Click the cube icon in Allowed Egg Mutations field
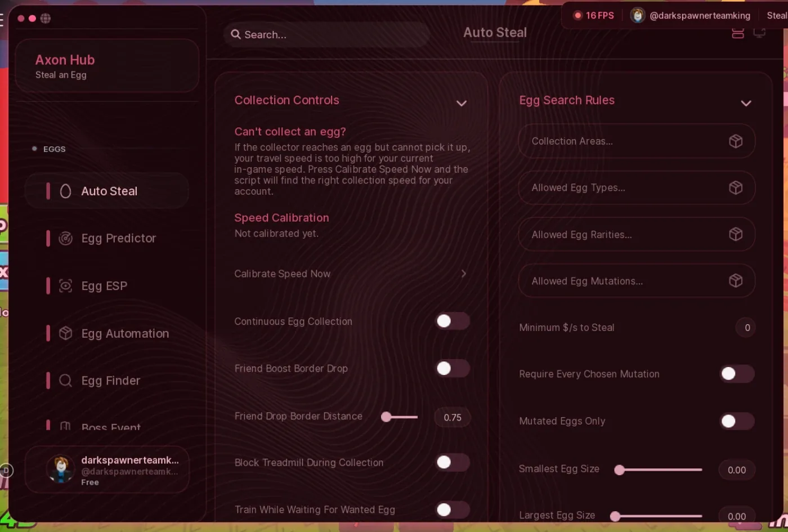Image resolution: width=788 pixels, height=532 pixels. (736, 281)
